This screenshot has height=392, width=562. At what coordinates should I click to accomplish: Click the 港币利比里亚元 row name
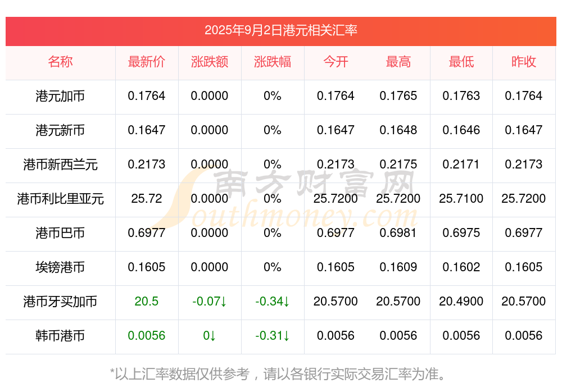point(60,198)
